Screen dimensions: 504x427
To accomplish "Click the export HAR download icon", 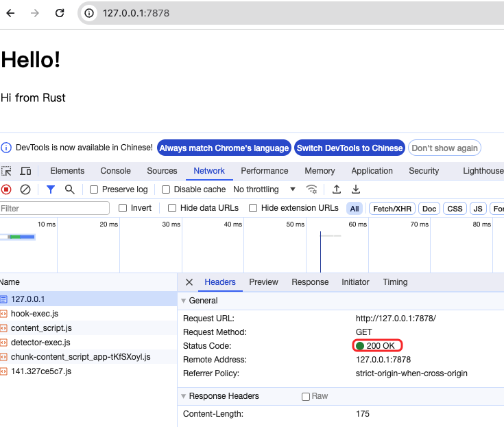I will tap(356, 189).
